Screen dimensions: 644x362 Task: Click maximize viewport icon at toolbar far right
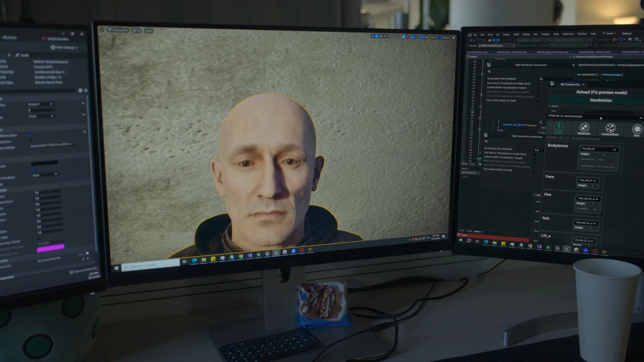[x=454, y=38]
